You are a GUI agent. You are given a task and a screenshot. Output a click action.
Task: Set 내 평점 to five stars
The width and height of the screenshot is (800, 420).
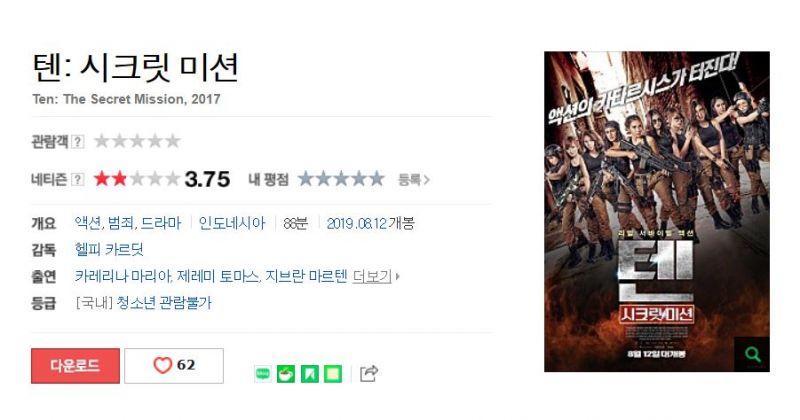377,179
